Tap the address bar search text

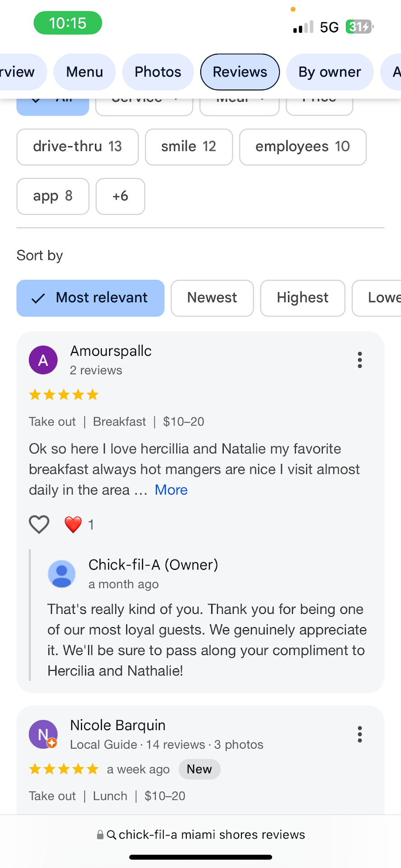[x=212, y=835]
